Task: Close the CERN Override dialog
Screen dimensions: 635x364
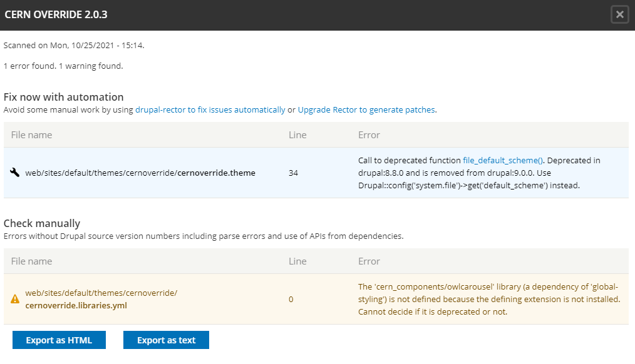Action: point(619,15)
